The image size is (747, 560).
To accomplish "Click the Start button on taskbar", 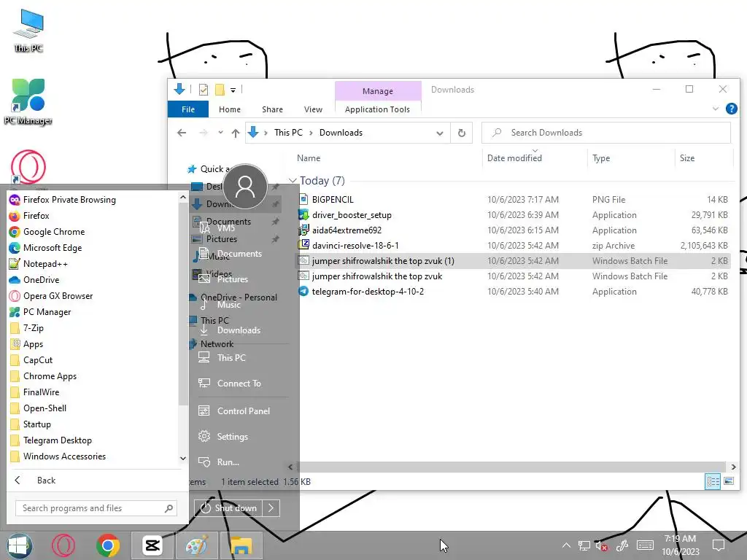I will pyautogui.click(x=20, y=545).
